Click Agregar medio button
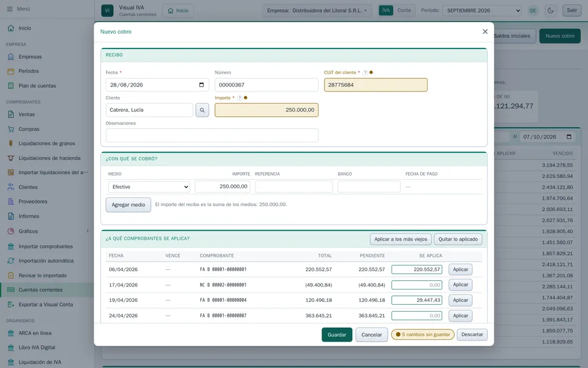This screenshot has width=588, height=368. click(128, 205)
